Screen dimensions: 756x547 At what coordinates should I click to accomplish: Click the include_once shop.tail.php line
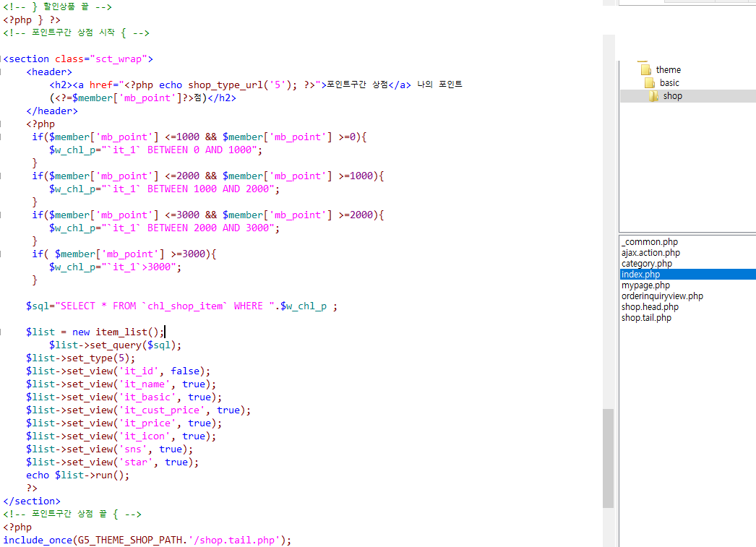[147, 540]
